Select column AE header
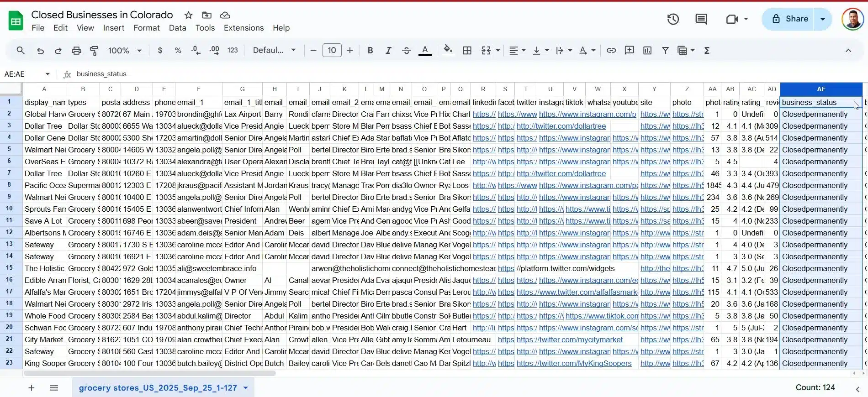868x397 pixels. pyautogui.click(x=821, y=89)
